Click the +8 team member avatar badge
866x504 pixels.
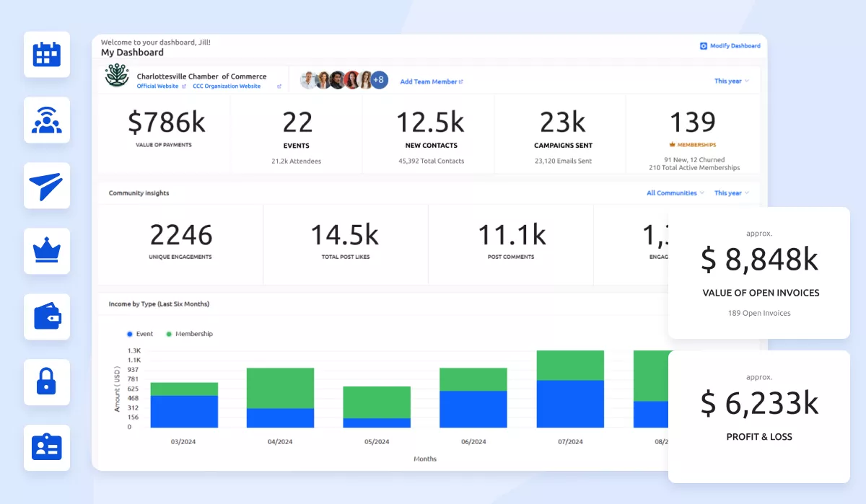[378, 80]
